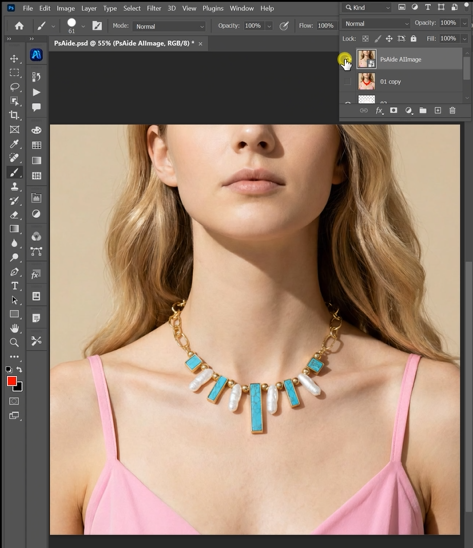
Task: Select the Zoom tool
Action: (x=14, y=342)
